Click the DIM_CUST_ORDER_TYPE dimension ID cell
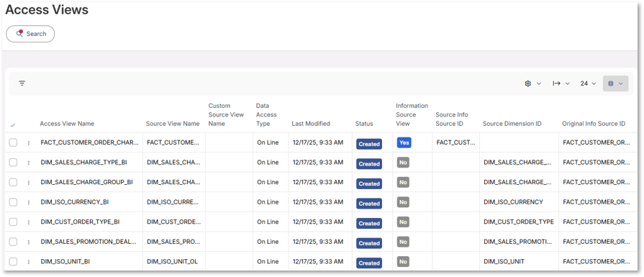 519,222
